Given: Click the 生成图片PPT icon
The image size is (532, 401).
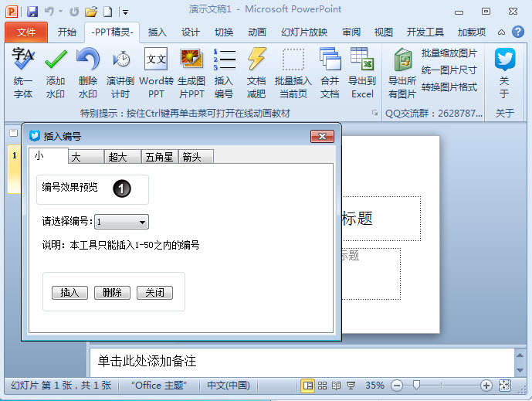Looking at the screenshot, I should tap(191, 59).
